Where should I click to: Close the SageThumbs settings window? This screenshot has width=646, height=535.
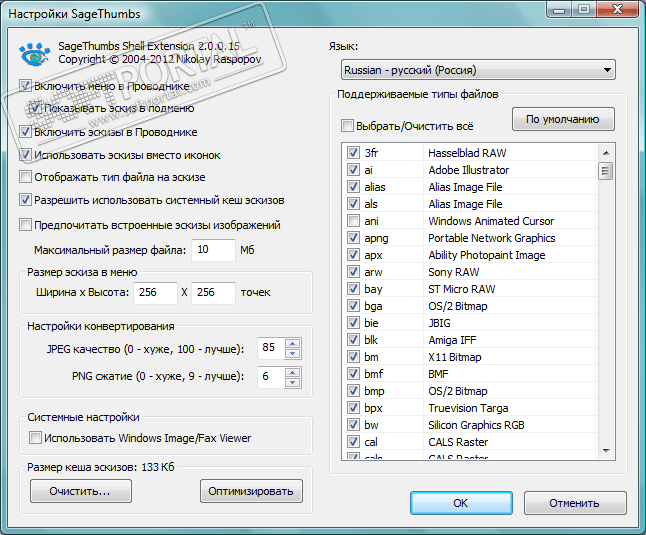tap(617, 9)
